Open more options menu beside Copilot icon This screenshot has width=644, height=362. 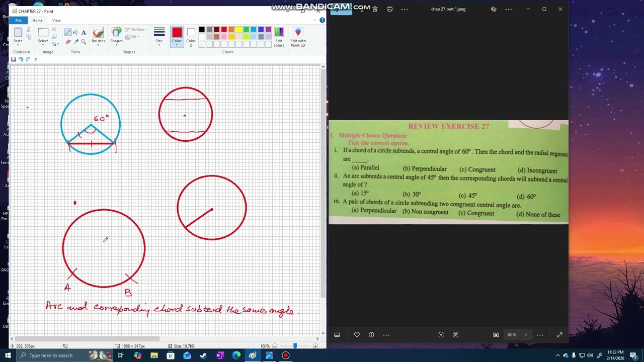click(508, 9)
